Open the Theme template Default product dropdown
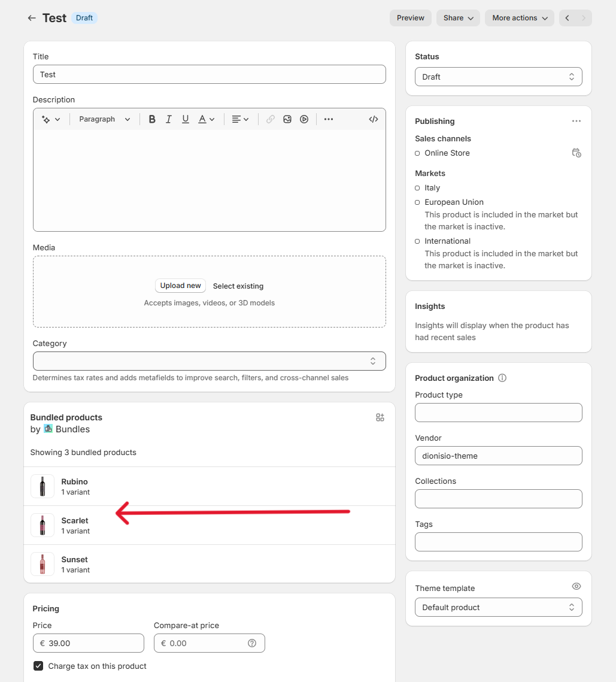The width and height of the screenshot is (616, 682). [498, 607]
